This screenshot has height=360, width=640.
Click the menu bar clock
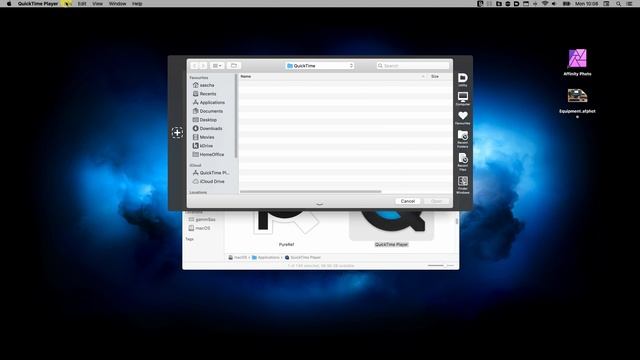(587, 4)
